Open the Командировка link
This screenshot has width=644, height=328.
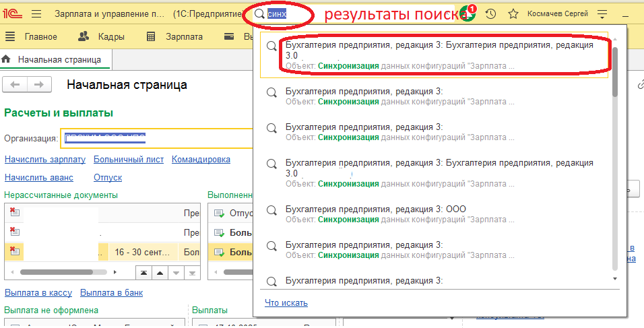click(201, 159)
